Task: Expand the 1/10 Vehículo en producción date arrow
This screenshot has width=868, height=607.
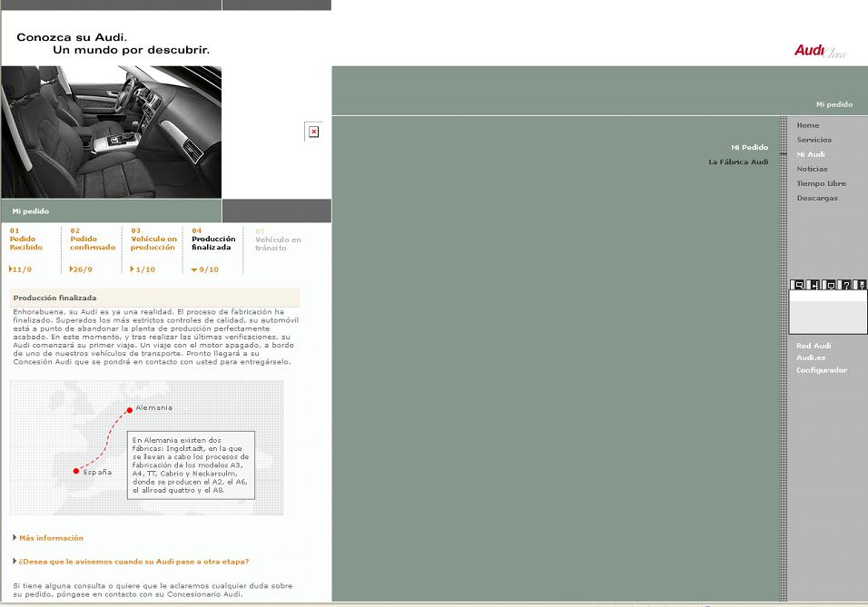Action: pos(132,269)
